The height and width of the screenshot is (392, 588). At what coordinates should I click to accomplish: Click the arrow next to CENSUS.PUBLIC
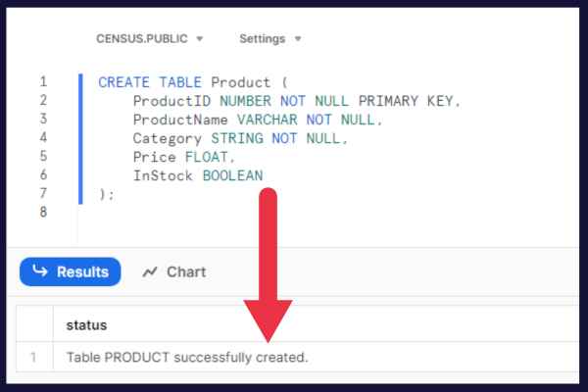click(200, 38)
